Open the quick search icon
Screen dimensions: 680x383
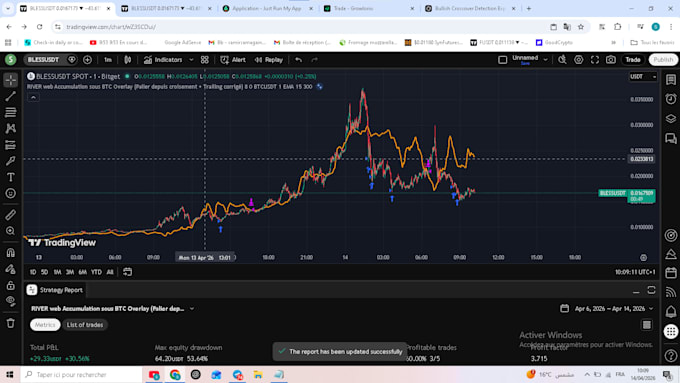562,60
